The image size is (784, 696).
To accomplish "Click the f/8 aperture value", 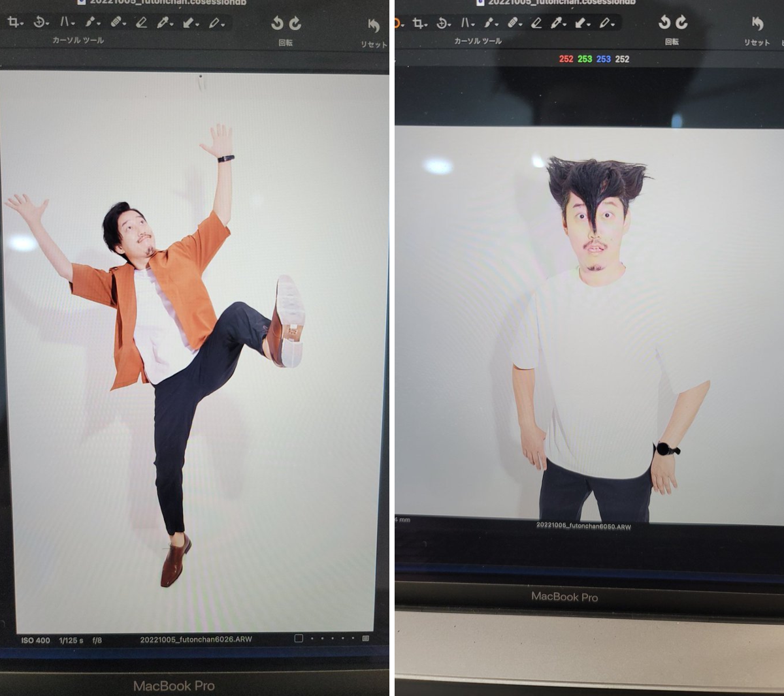I will (x=97, y=641).
